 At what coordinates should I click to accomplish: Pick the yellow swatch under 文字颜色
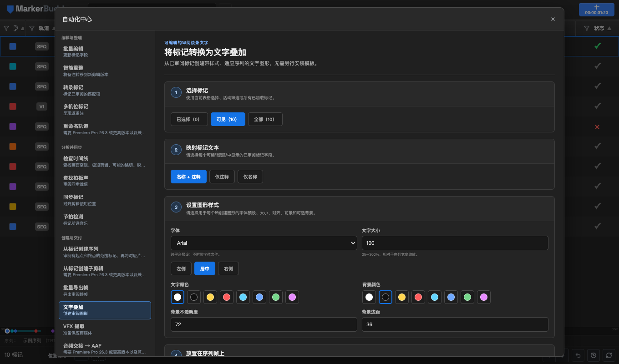[210, 297]
